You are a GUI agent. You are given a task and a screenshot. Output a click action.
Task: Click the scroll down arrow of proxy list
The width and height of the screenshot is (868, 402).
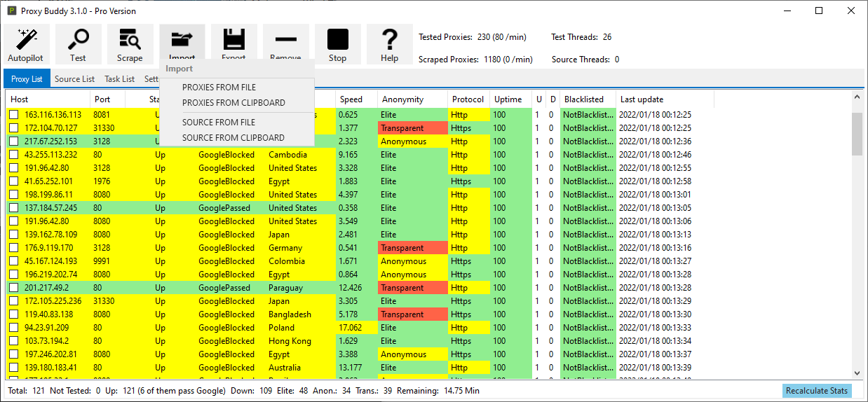[x=857, y=374]
